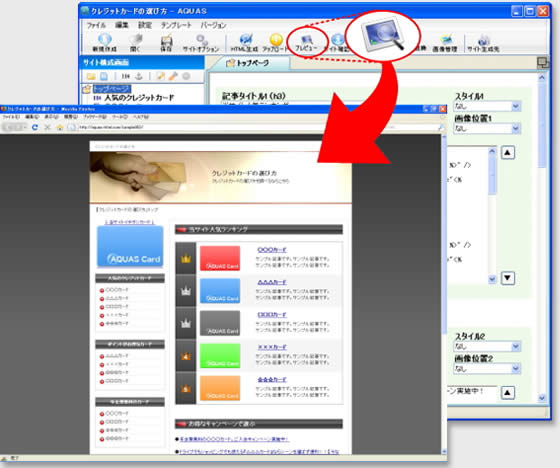Click the アップロード toolbar icon
Viewport: 560px width, 468px height.
tap(275, 43)
